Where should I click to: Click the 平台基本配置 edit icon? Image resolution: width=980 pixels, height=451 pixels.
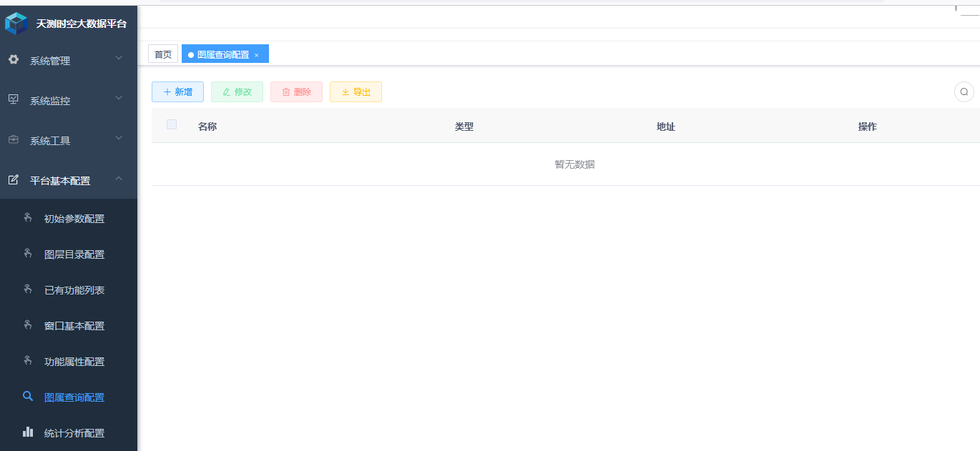pos(14,180)
